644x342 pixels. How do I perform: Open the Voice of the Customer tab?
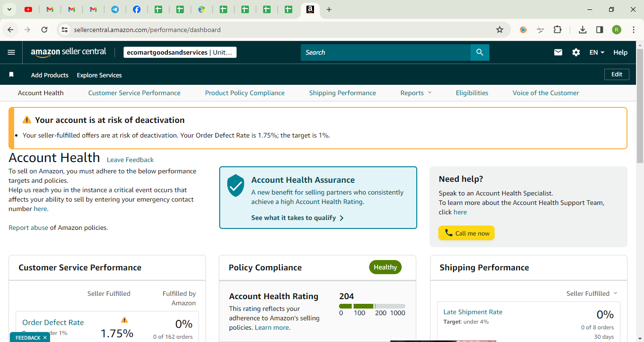tap(546, 93)
